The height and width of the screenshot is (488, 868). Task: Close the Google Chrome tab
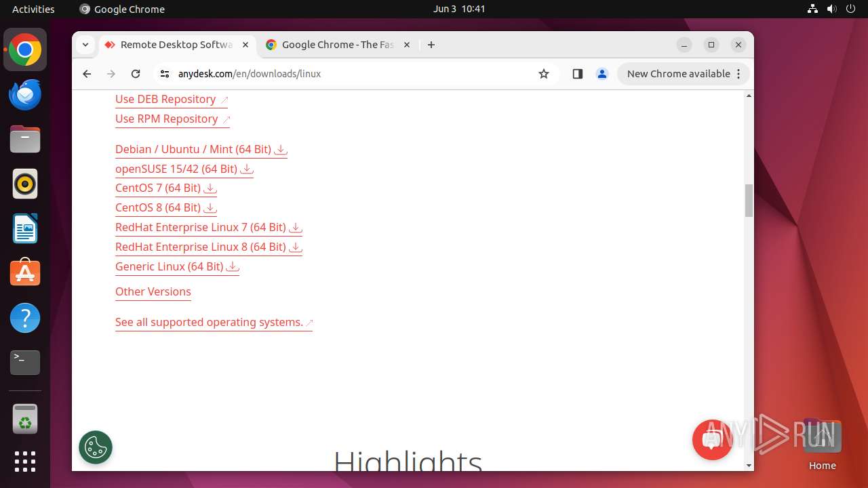[407, 45]
